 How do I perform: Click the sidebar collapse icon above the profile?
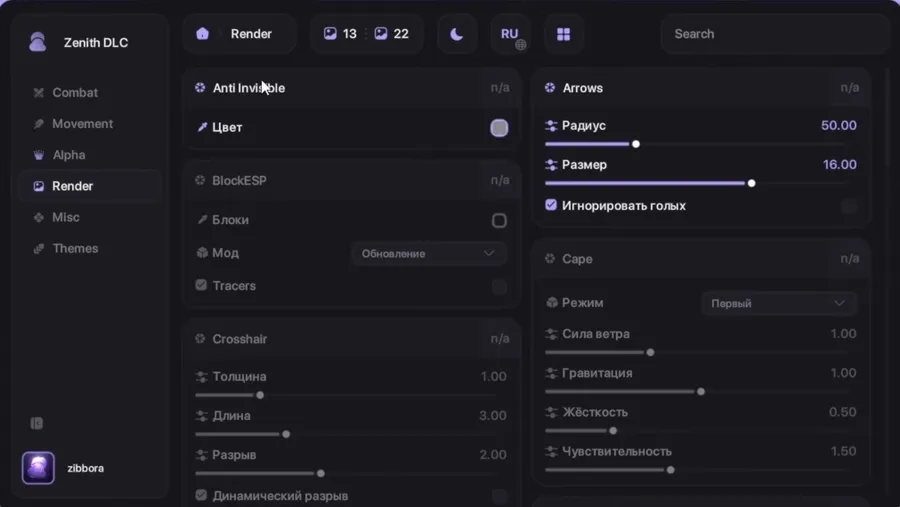(37, 423)
